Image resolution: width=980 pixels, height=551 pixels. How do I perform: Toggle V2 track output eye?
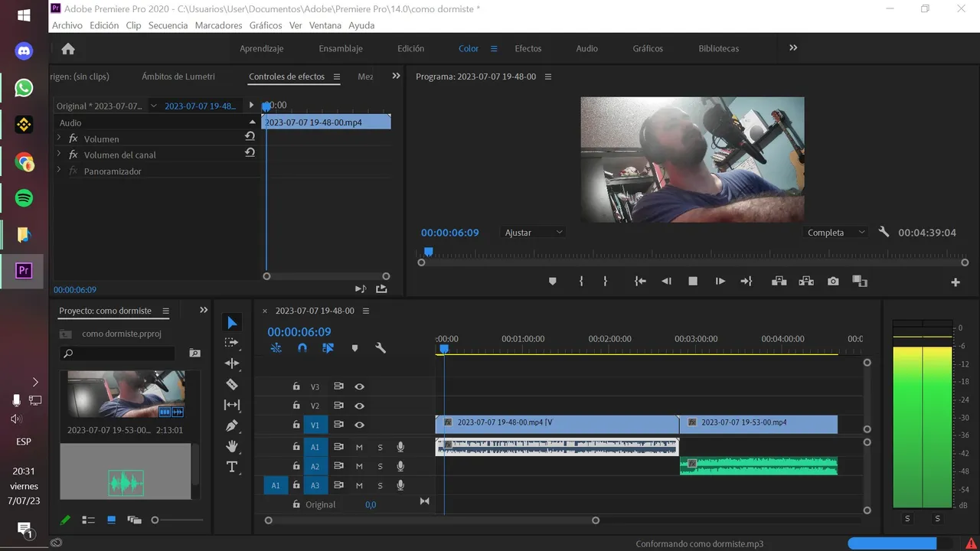[x=359, y=406]
